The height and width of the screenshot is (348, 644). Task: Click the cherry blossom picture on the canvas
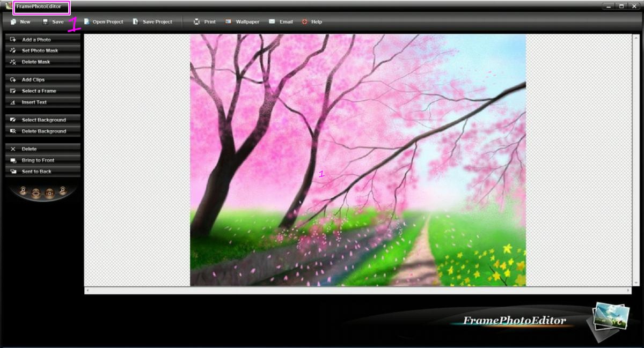[x=358, y=160]
